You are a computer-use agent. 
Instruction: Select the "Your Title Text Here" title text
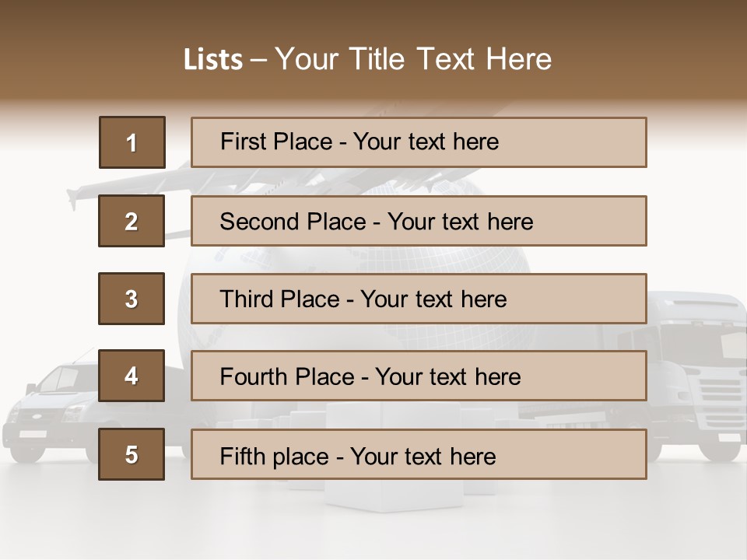click(413, 60)
